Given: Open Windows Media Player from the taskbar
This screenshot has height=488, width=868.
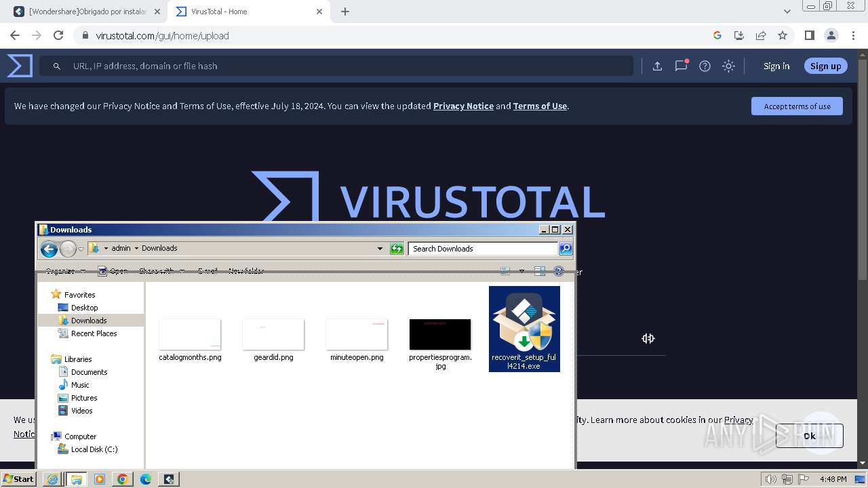Looking at the screenshot, I should coord(100,479).
